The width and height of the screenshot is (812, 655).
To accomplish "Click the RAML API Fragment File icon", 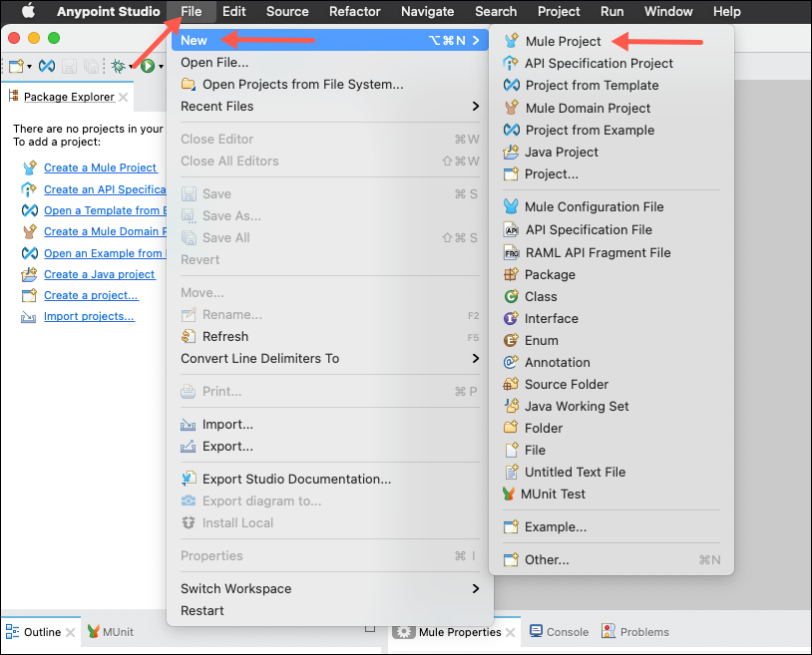I will pos(512,252).
